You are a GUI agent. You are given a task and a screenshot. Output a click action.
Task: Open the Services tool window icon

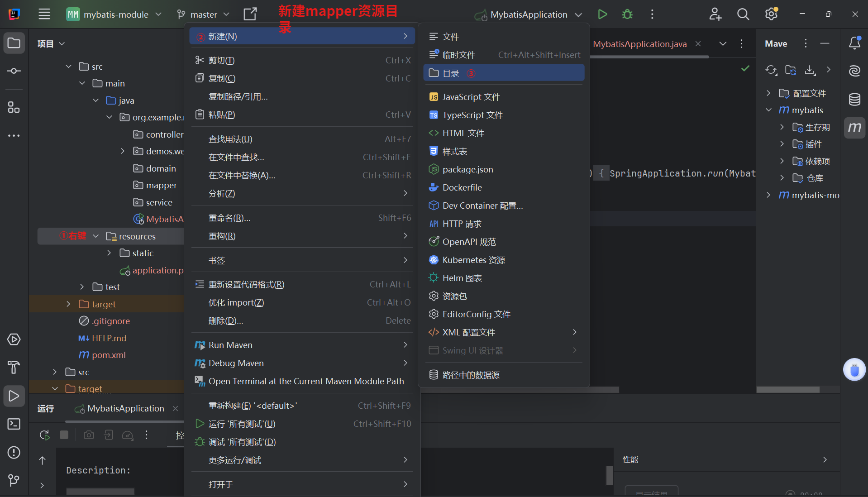tap(14, 339)
